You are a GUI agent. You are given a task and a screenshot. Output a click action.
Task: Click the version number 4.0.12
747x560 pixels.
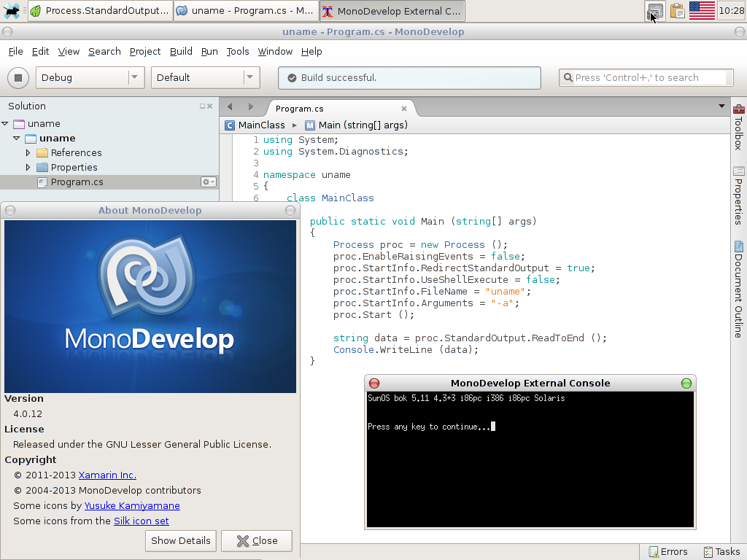(28, 414)
